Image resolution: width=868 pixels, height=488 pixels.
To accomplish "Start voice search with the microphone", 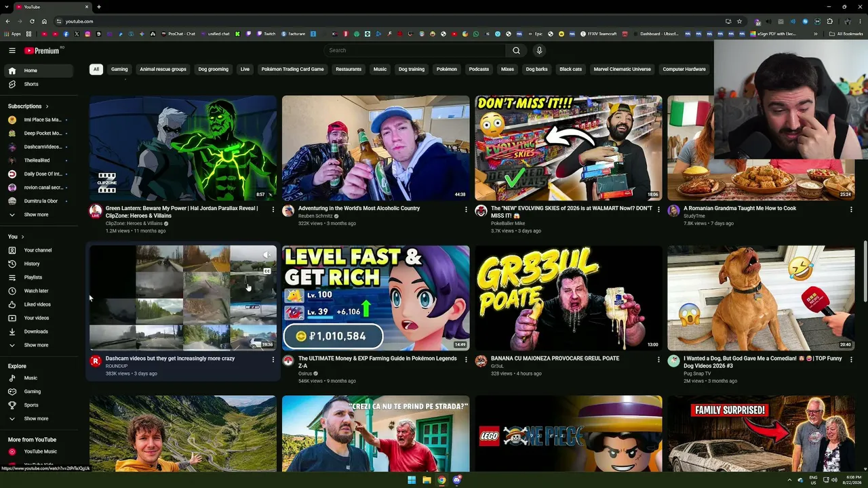I will pos(539,50).
